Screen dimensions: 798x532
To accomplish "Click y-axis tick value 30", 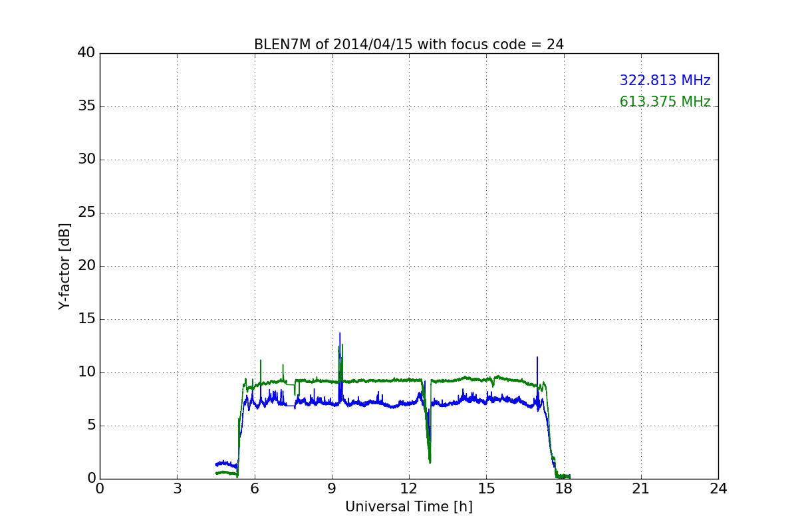I will click(86, 160).
